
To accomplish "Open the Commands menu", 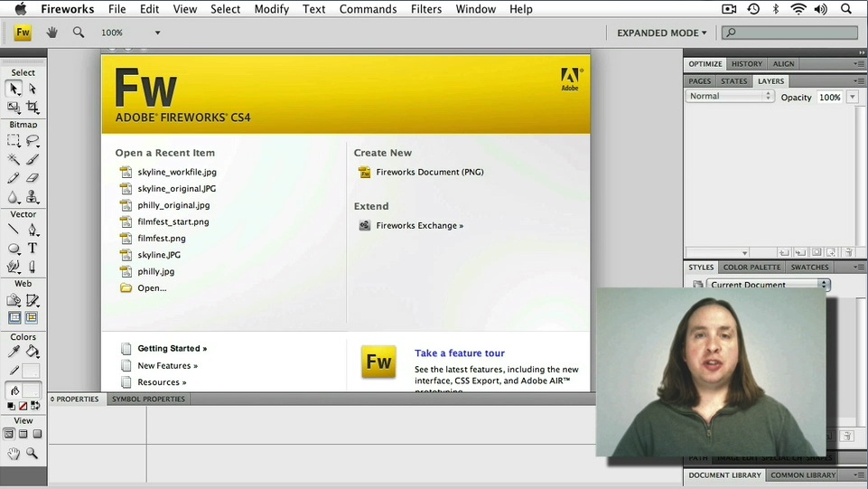I will (368, 9).
